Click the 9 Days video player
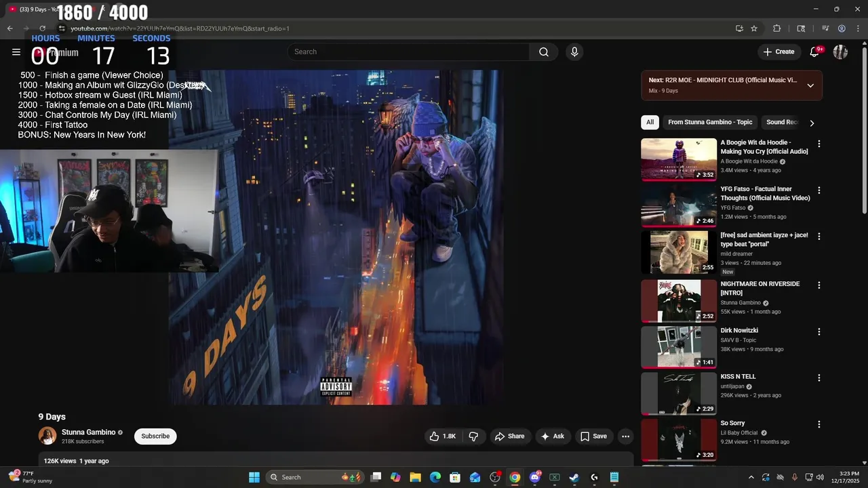Screen dimensions: 868x488 point(336,237)
